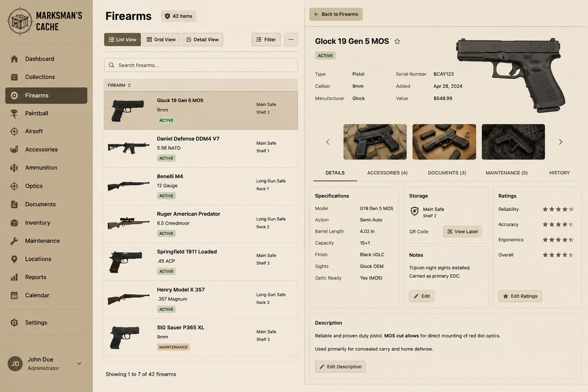The width and height of the screenshot is (588, 392).
Task: Click the Paintball marker icon
Action: (x=14, y=113)
